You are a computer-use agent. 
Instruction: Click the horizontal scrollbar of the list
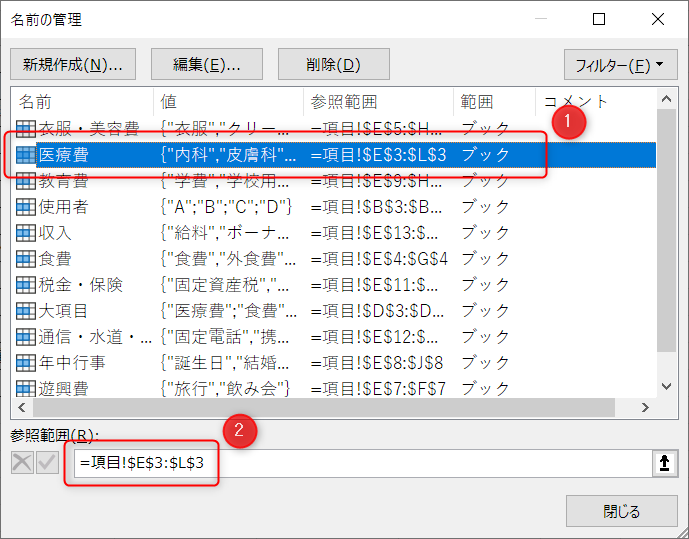[x=300, y=408]
